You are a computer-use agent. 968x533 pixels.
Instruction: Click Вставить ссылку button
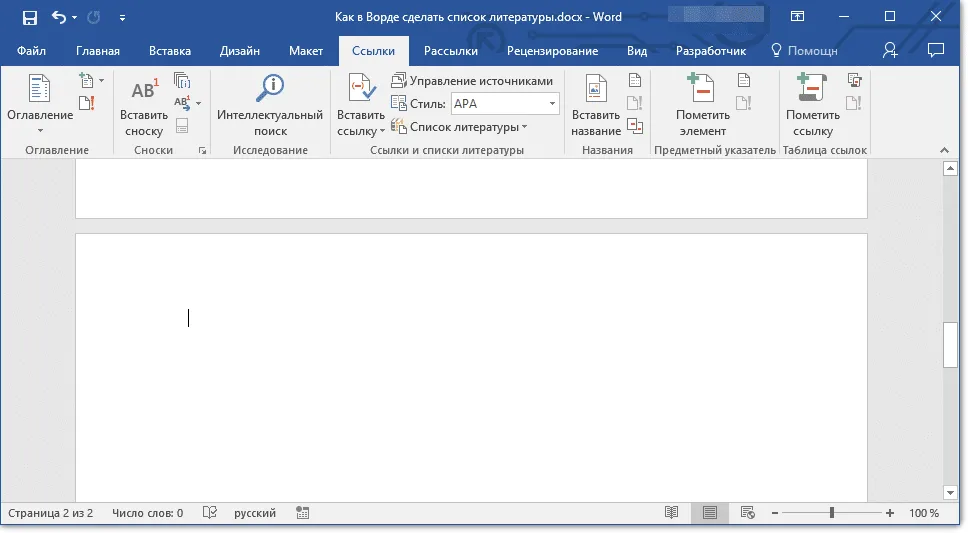click(x=361, y=104)
